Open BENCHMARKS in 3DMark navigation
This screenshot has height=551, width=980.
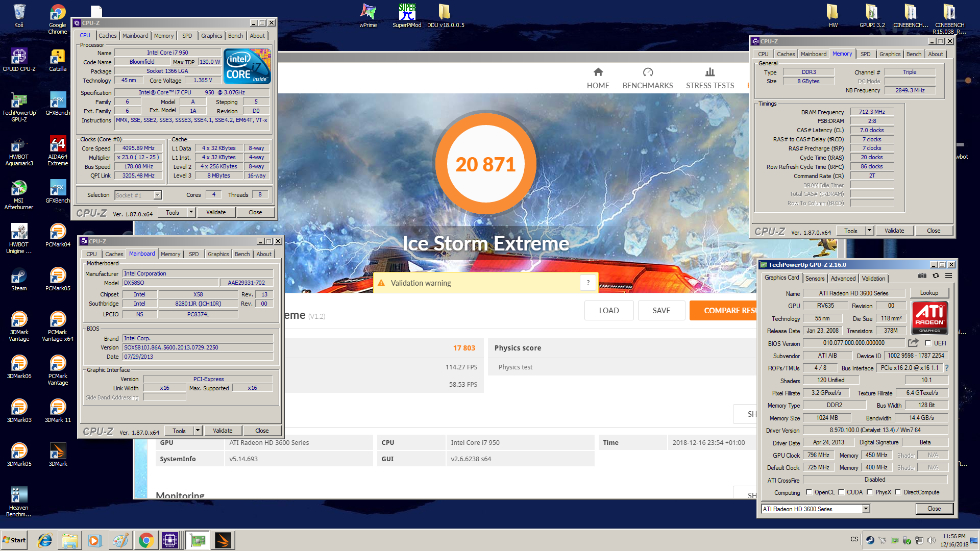(x=648, y=79)
